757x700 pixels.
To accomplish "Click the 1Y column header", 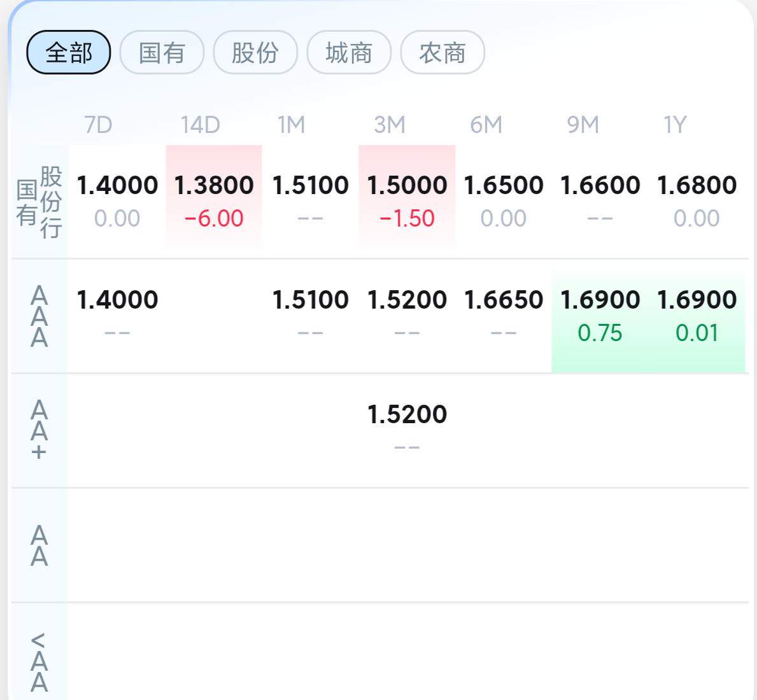I will pos(675,125).
